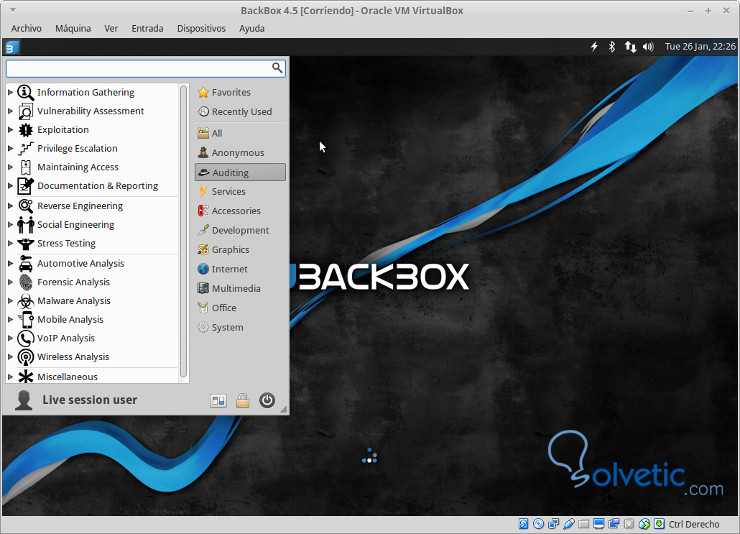Select the Anonymous category
740x534 pixels.
[x=240, y=153]
